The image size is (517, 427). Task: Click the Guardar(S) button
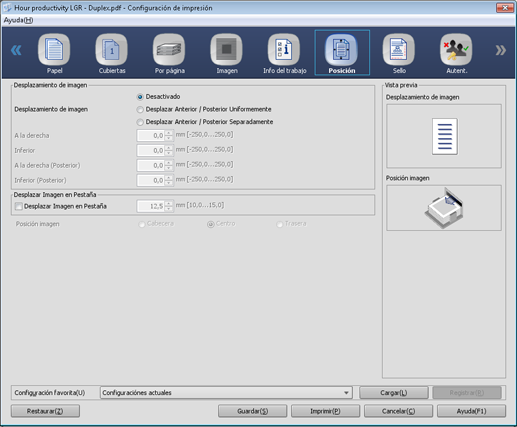(252, 411)
